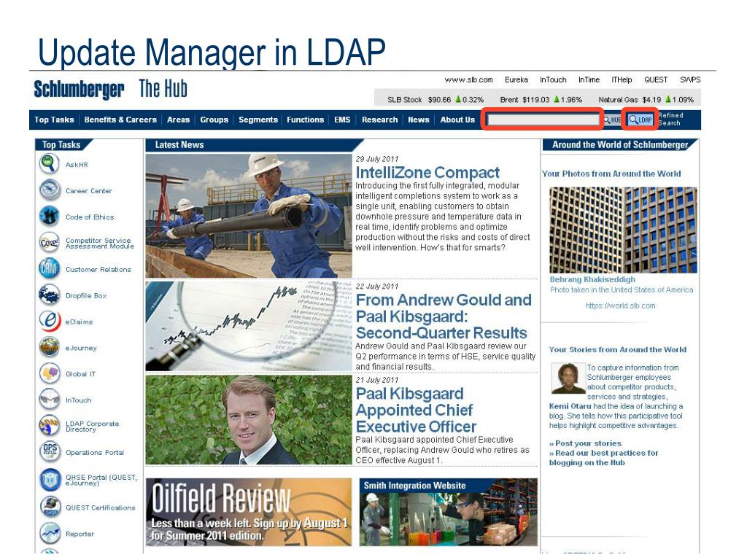Click the Natural Gas $4.19 ticker

tap(646, 99)
